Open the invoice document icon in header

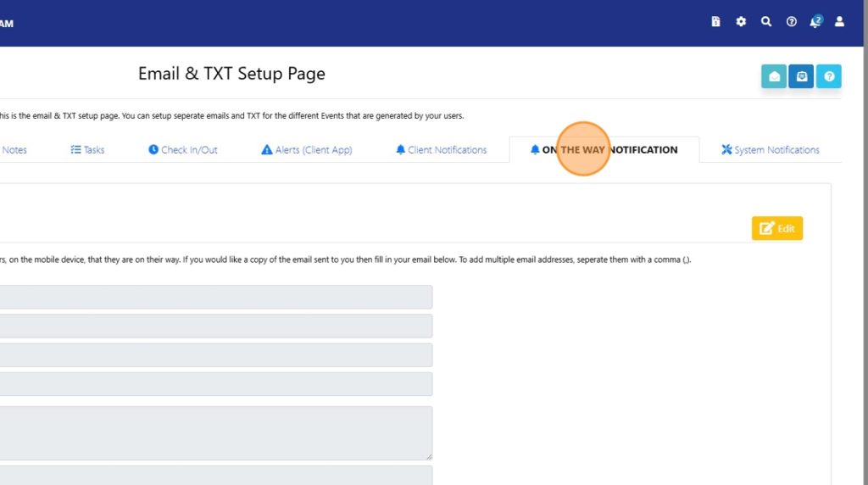tap(715, 22)
